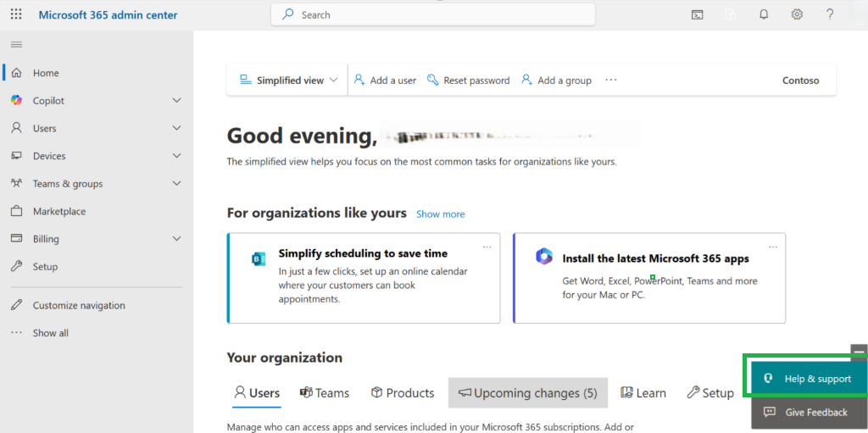This screenshot has width=868, height=433.
Task: Open the Cloud Shell icon in header
Action: coord(698,15)
